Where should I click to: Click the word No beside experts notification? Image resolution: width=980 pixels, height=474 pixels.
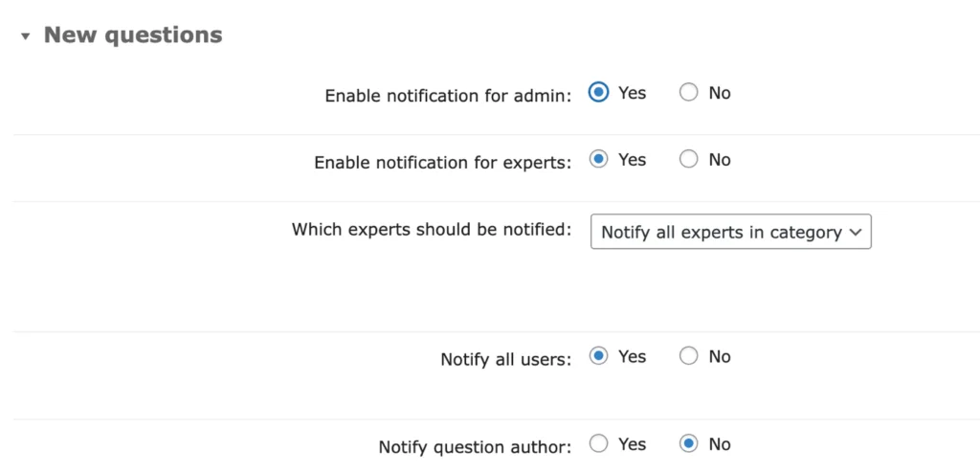click(x=720, y=160)
